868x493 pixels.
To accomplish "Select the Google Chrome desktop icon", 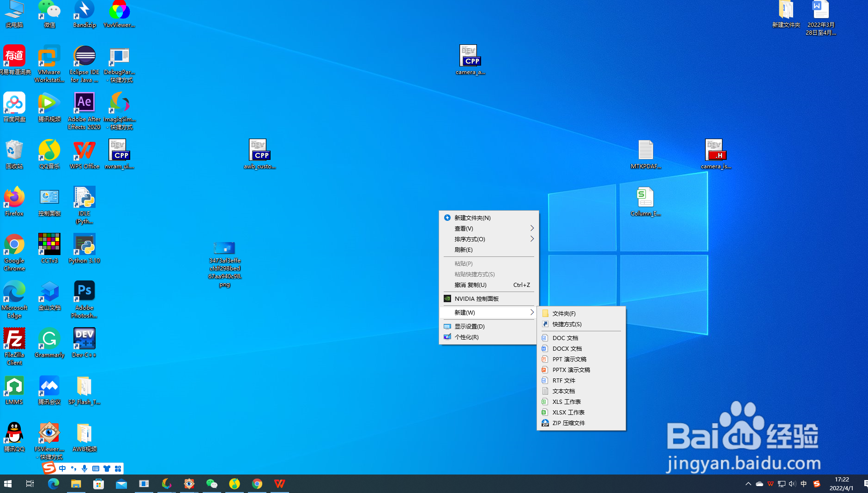I will 14,252.
